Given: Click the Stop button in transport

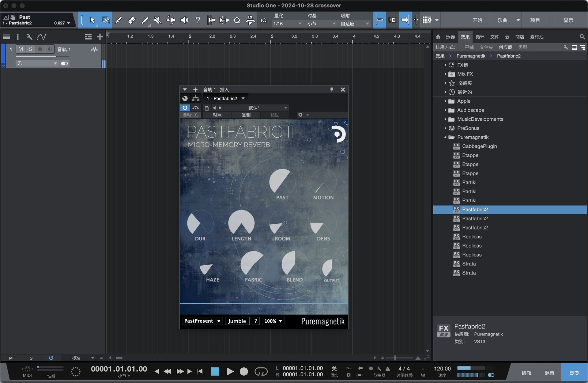Looking at the screenshot, I should 215,372.
